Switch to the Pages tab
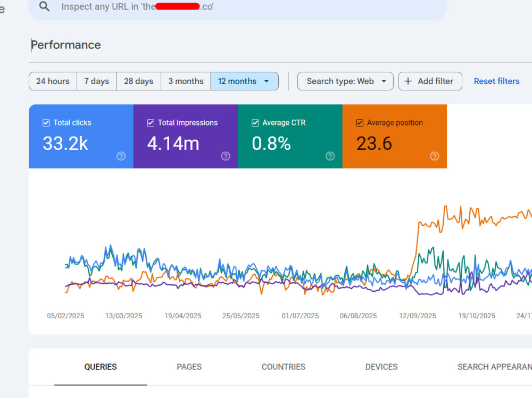 [x=189, y=367]
